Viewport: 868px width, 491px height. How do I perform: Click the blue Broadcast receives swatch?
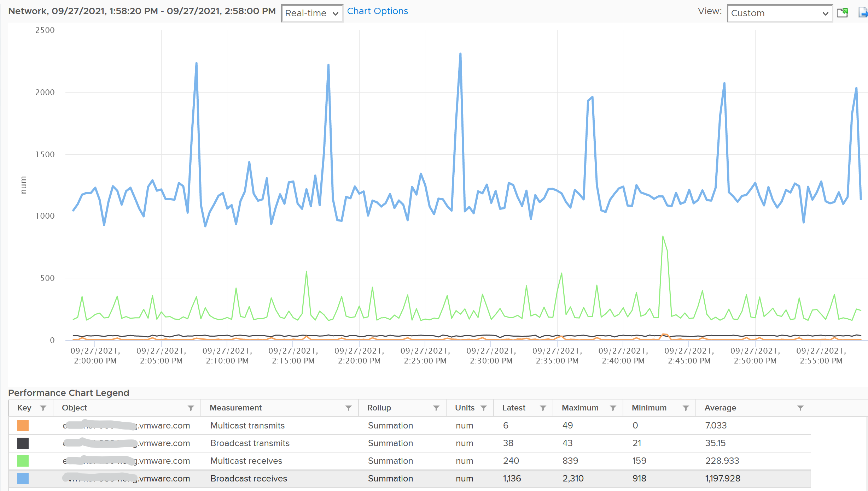23,479
